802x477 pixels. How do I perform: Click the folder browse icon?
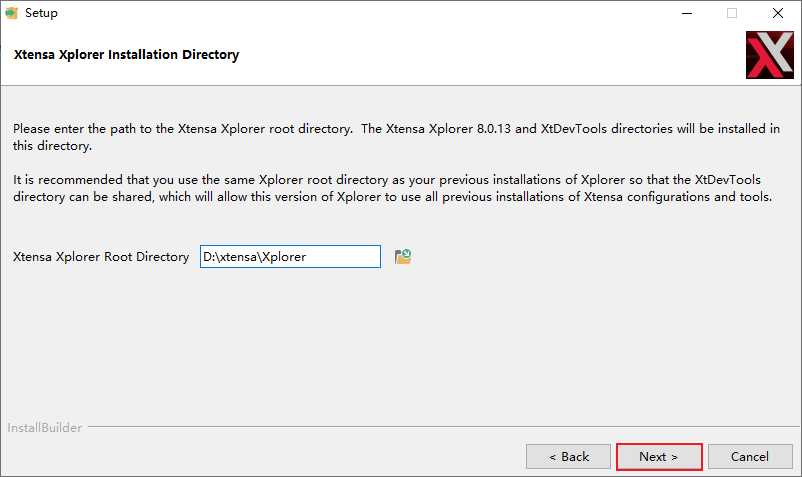pyautogui.click(x=403, y=256)
